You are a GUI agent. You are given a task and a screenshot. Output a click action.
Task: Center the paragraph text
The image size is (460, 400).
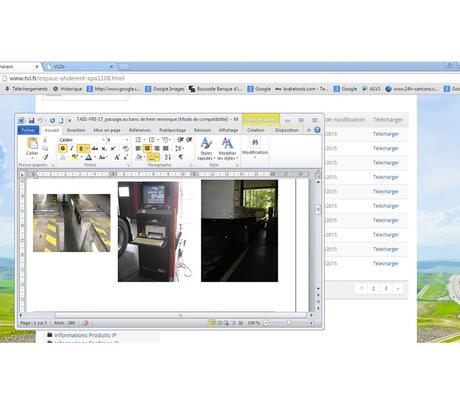(x=147, y=148)
